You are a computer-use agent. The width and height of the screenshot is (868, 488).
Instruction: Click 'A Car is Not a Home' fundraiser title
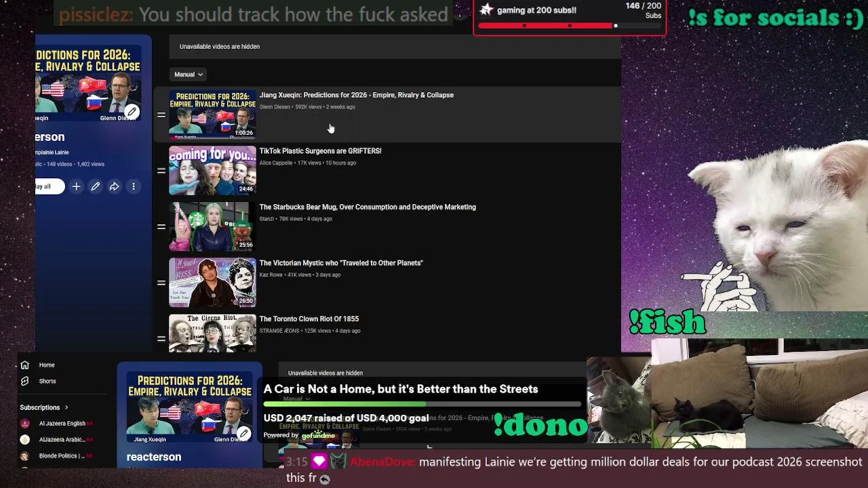pyautogui.click(x=401, y=389)
